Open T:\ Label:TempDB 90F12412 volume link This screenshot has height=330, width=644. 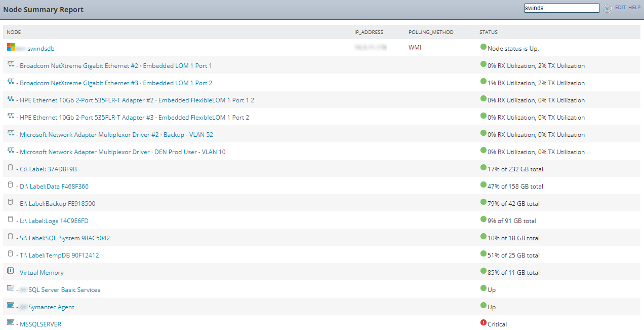[x=59, y=255]
